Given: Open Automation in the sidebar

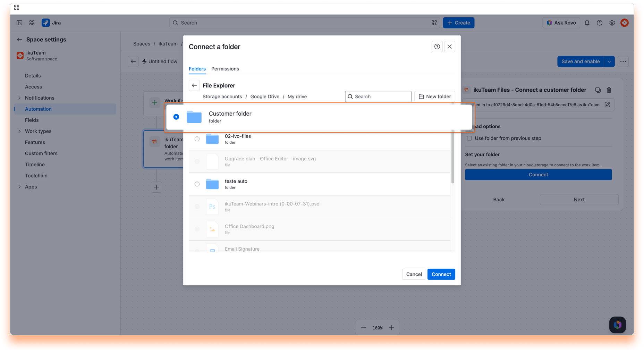Looking at the screenshot, I should click(x=65, y=109).
